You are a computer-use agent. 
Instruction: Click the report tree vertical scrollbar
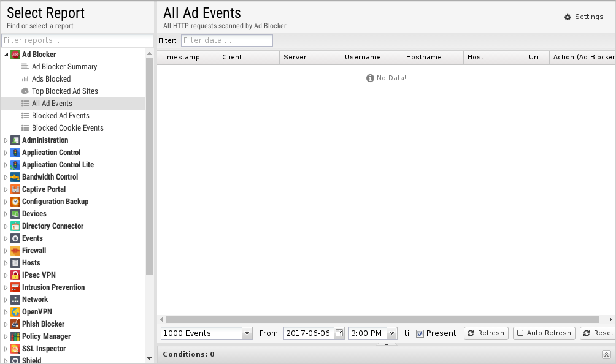pyautogui.click(x=149, y=166)
